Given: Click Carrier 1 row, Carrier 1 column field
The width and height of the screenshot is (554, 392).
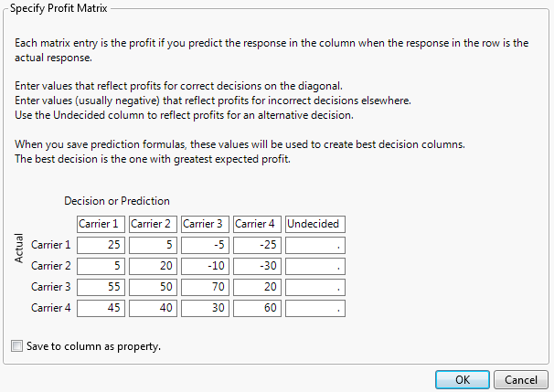Looking at the screenshot, I should coord(101,245).
